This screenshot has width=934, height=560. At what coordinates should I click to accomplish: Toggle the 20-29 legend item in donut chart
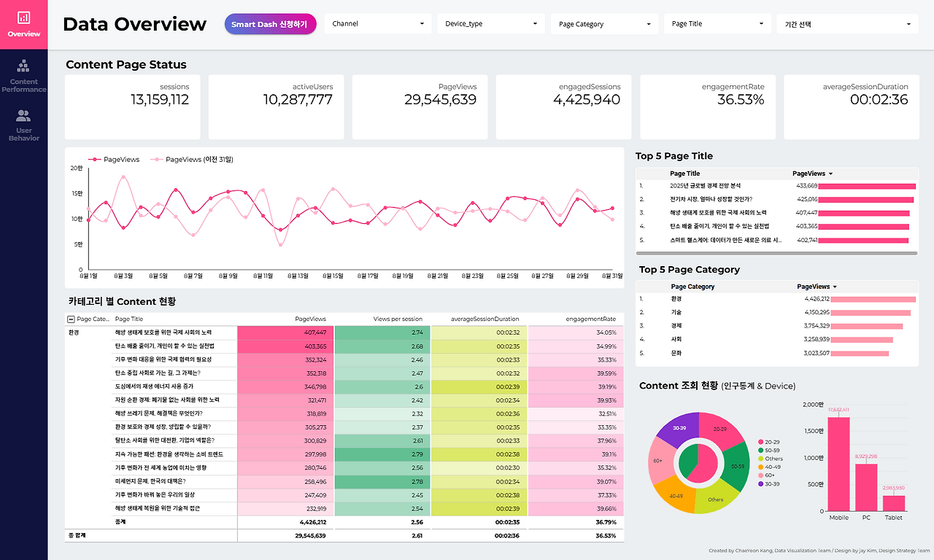(770, 442)
